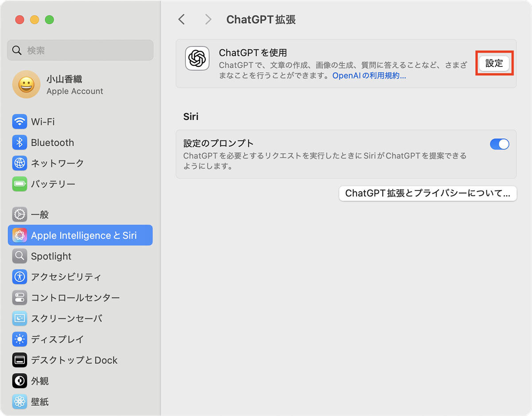
Task: Click the ChatGPT logo icon
Action: (197, 58)
